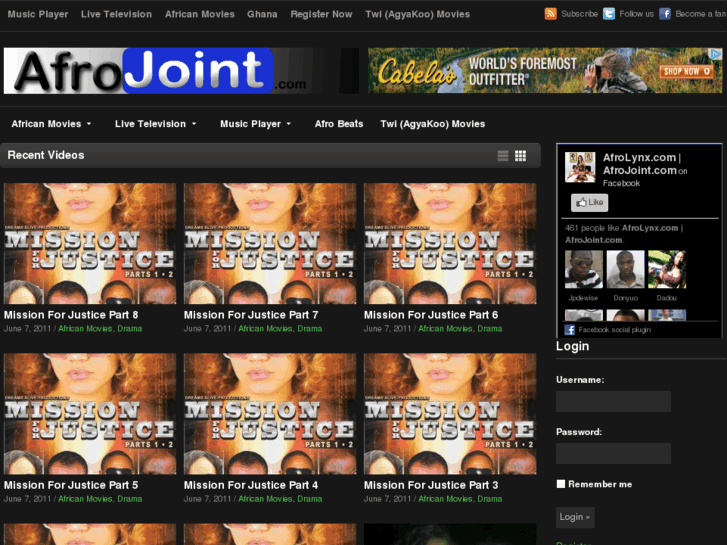
Task: Click Drama category under Part 3
Action: pos(490,499)
